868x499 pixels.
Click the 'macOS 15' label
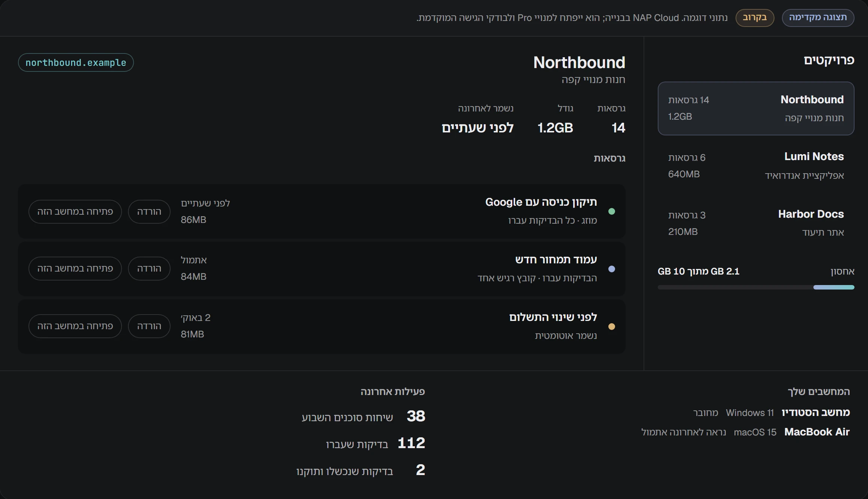755,432
